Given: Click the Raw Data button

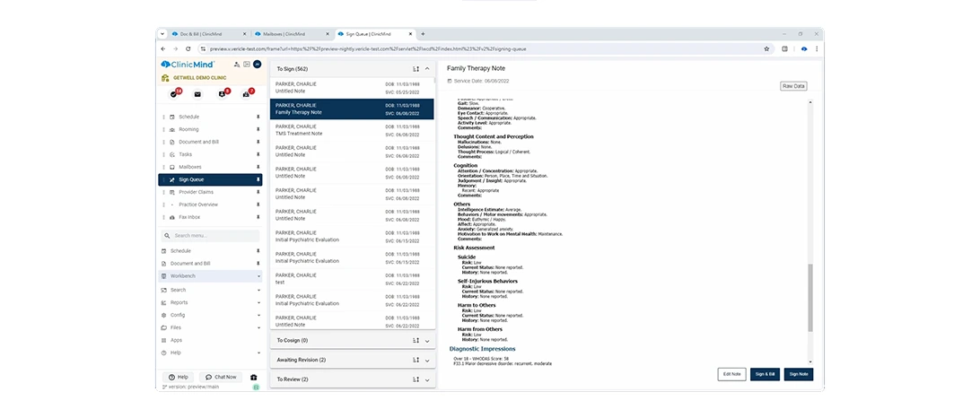Looking at the screenshot, I should pos(793,86).
